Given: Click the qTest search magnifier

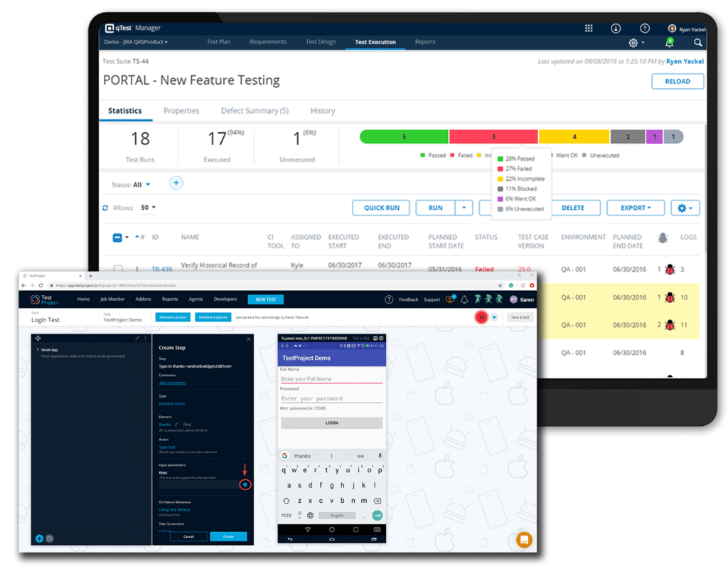Looking at the screenshot, I should (x=697, y=42).
